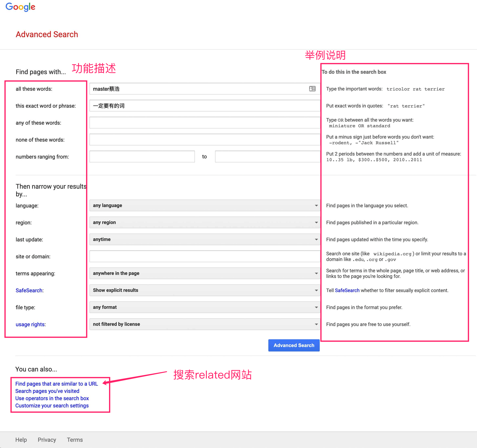Open the usage rights label link
The image size is (477, 448).
[30, 324]
